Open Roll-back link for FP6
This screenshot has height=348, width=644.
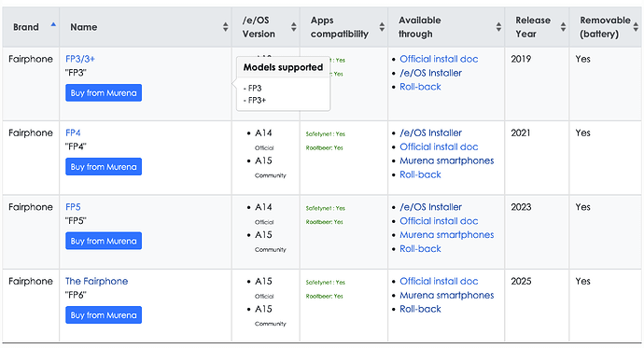[x=420, y=309]
